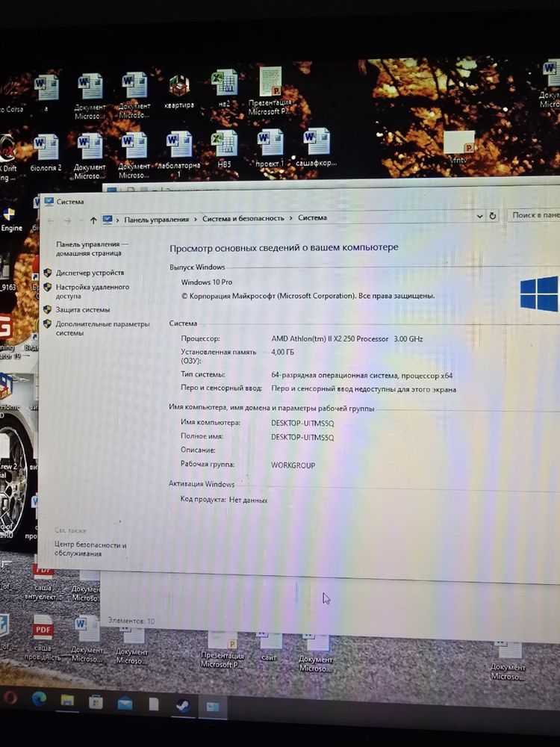
Task: Open 'Панель управления — домашняя страница' link
Action: coord(91,249)
